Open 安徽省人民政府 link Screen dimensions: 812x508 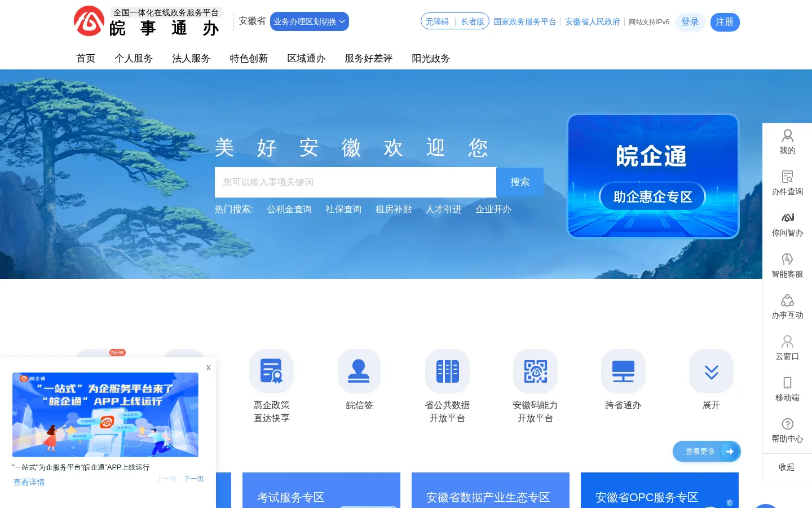click(x=593, y=21)
